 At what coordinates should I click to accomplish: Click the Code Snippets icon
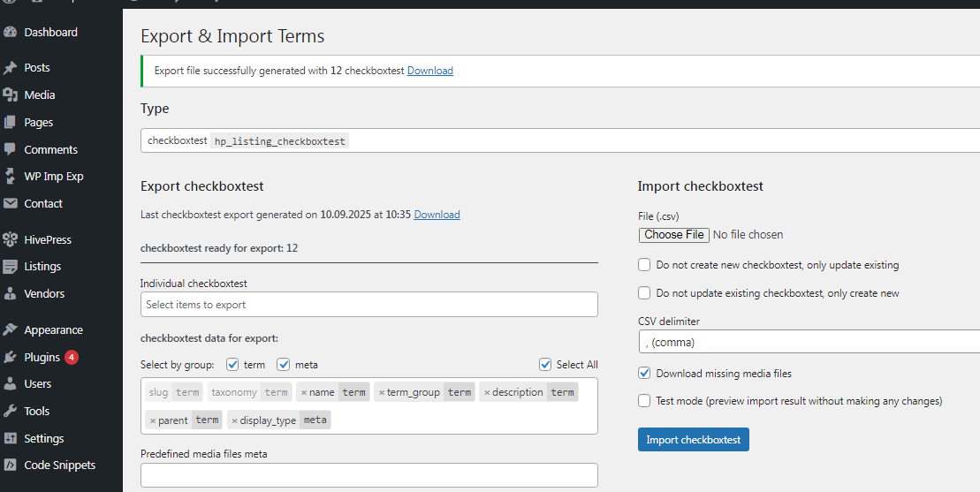pyautogui.click(x=11, y=466)
